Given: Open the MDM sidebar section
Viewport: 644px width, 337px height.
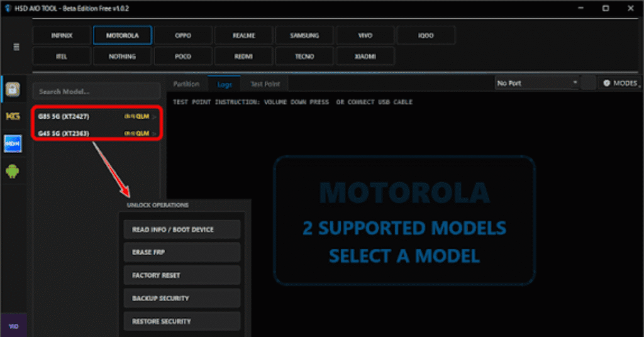Looking at the screenshot, I should point(13,144).
